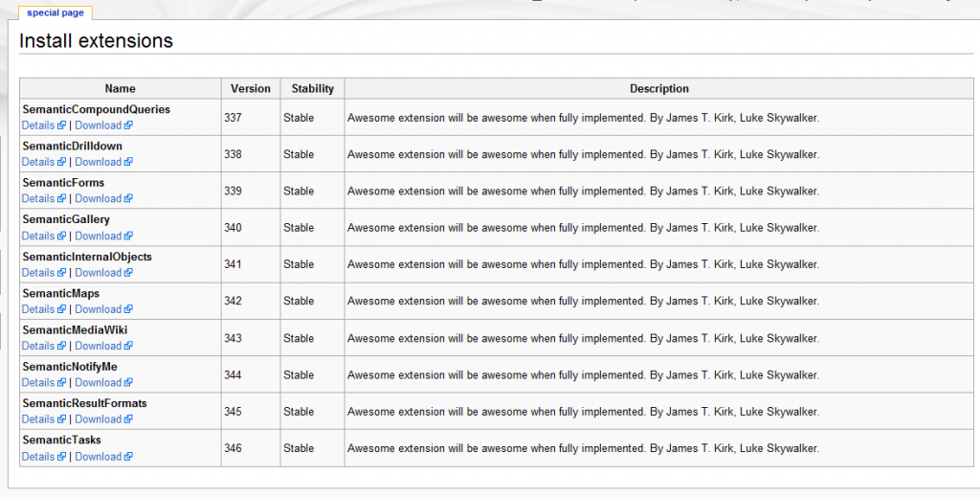Download the SemanticCompoundQueries extension

pyautogui.click(x=103, y=125)
